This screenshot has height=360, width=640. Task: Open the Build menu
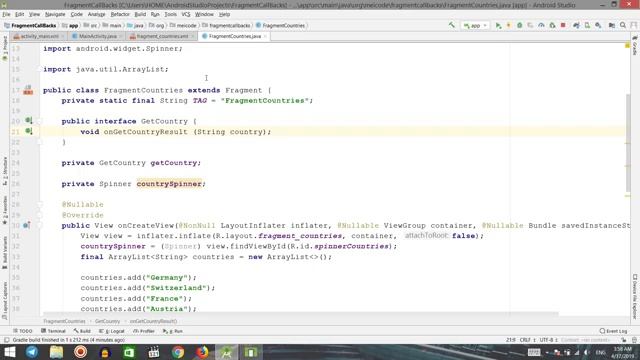pyautogui.click(x=140, y=14)
